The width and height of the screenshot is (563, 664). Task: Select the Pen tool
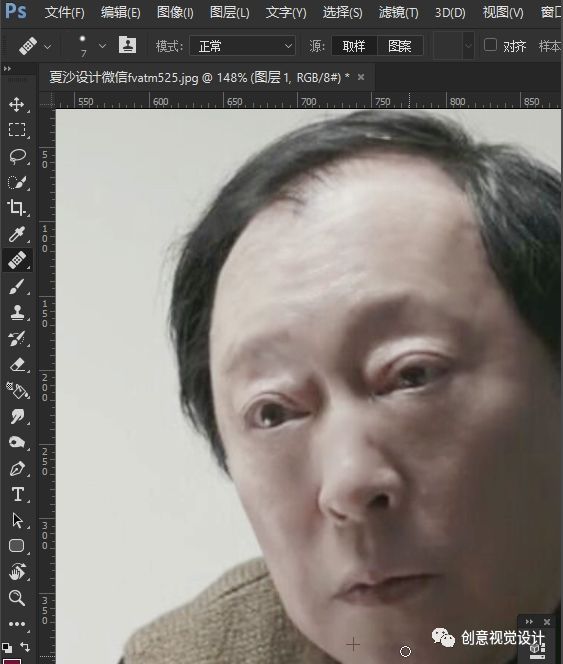17,469
